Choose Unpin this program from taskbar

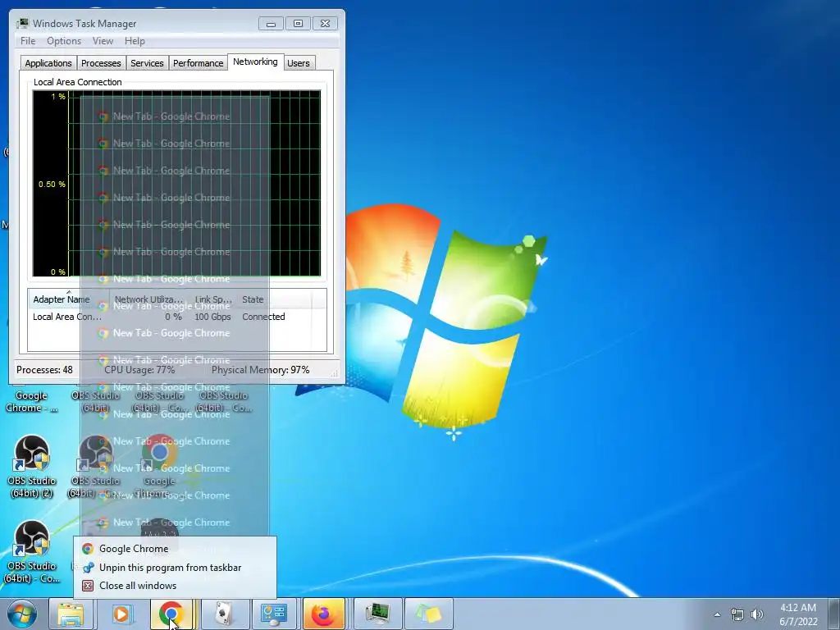[175, 568]
